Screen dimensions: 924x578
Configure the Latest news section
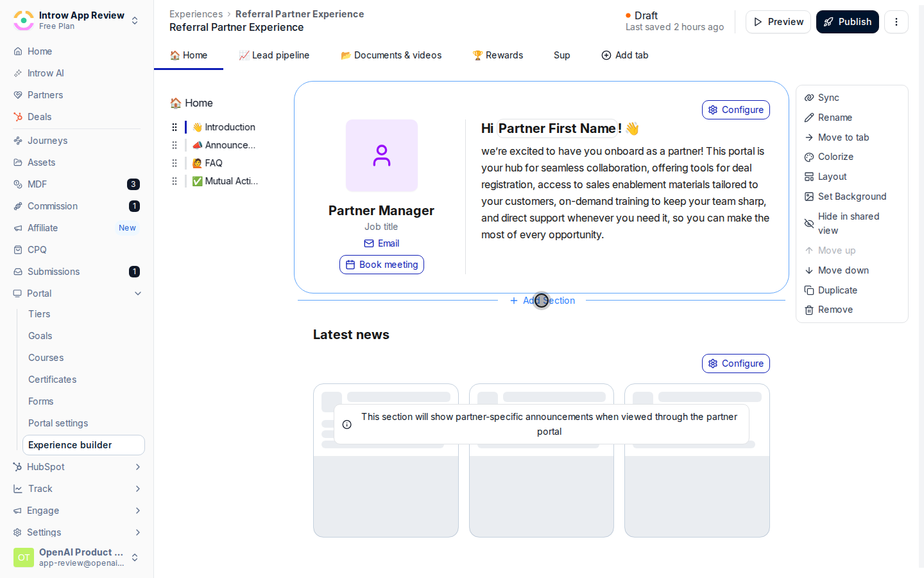(x=736, y=363)
